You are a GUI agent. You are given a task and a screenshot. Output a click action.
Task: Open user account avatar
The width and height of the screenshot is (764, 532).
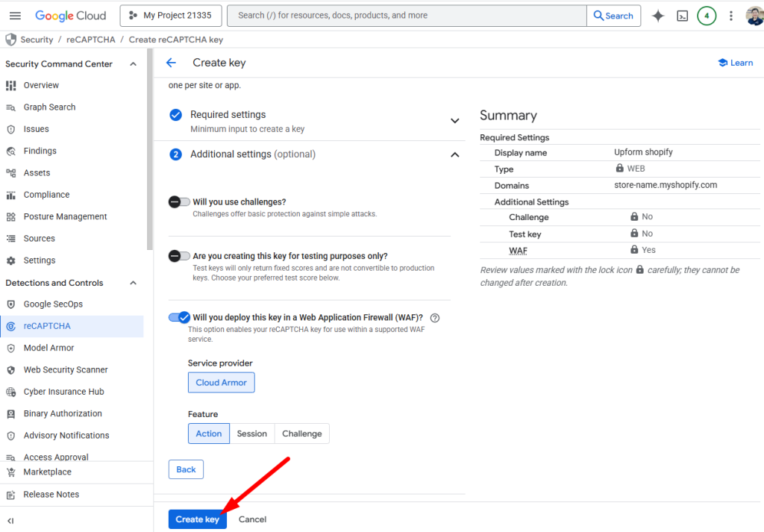[754, 16]
